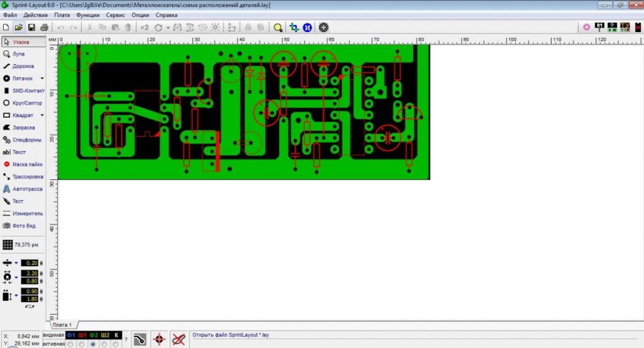The image size is (644, 348).
Task: Open the Фото Вид photo view
Action: click(24, 226)
